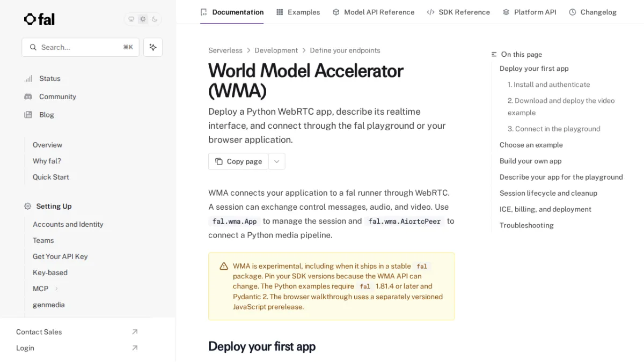Click the On this page list icon
The width and height of the screenshot is (644, 362).
494,54
